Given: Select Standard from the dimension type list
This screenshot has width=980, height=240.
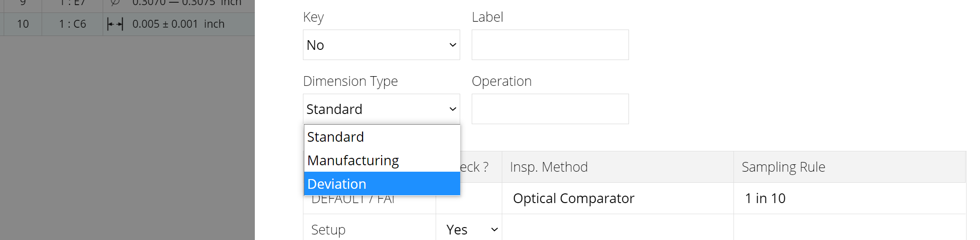Looking at the screenshot, I should click(335, 137).
